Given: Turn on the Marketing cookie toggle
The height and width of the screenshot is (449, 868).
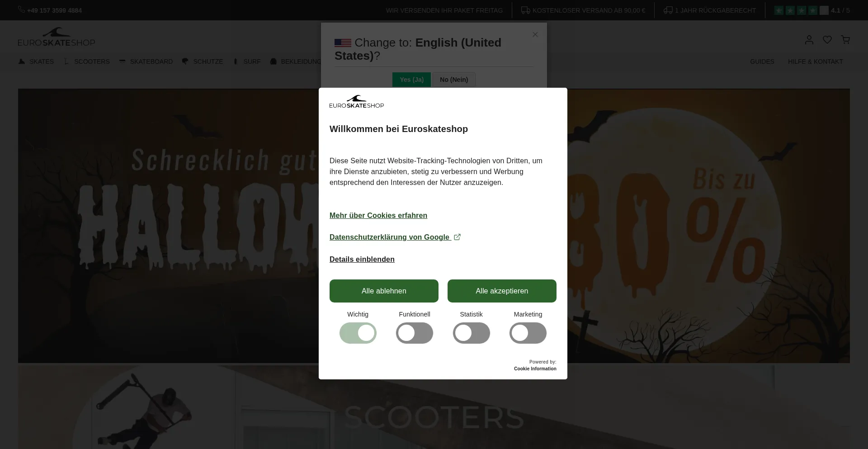Looking at the screenshot, I should pos(528,333).
